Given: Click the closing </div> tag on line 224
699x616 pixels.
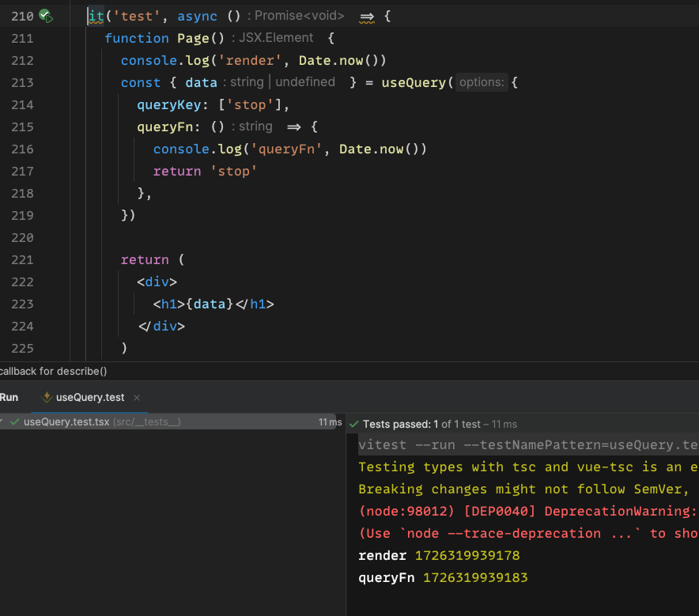Looking at the screenshot, I should [x=161, y=327].
